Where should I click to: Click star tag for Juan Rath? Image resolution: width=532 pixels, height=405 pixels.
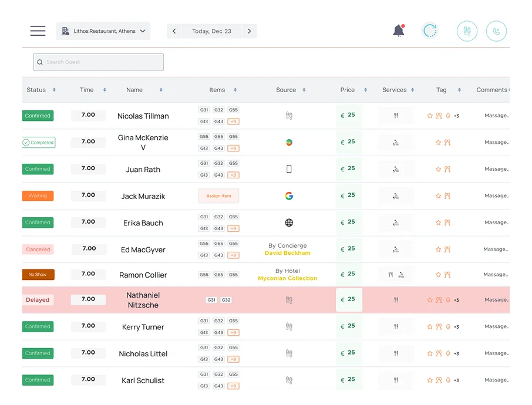[438, 169]
